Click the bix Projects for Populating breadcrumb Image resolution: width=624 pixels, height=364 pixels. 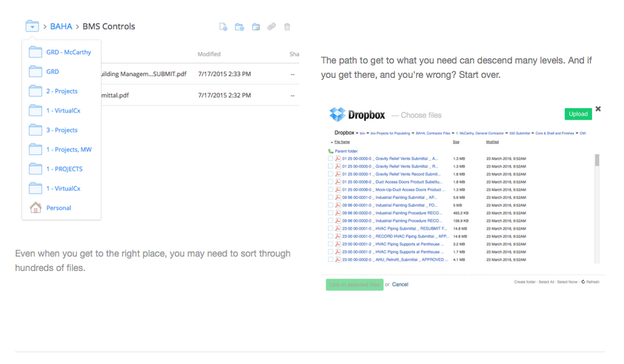click(x=390, y=134)
